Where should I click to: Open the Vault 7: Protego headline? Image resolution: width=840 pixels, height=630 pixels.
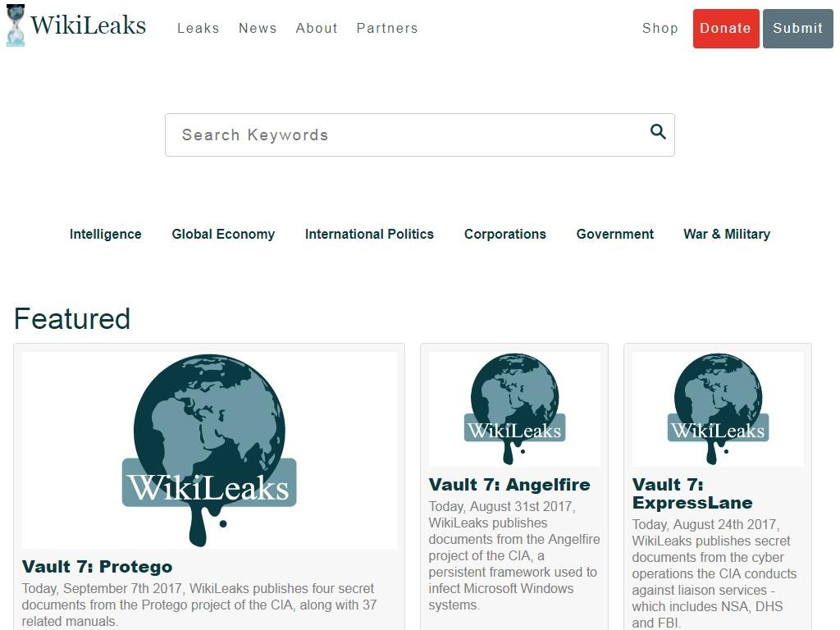click(97, 567)
